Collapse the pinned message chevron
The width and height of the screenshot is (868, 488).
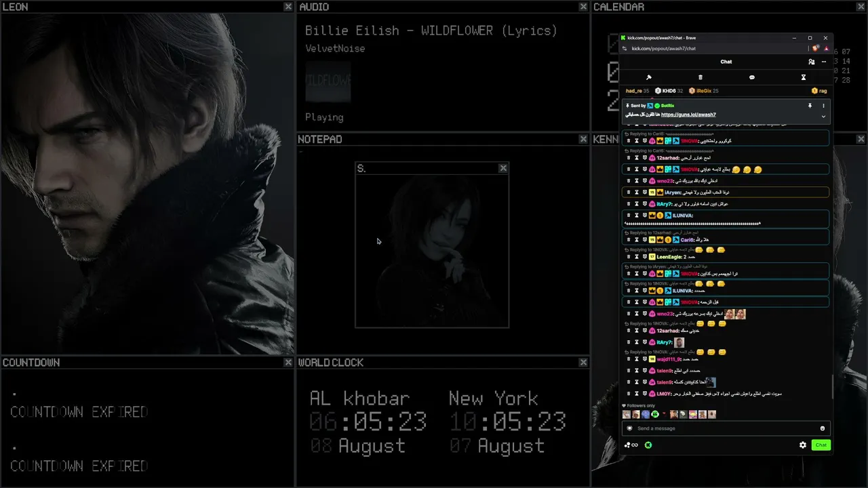pyautogui.click(x=824, y=116)
